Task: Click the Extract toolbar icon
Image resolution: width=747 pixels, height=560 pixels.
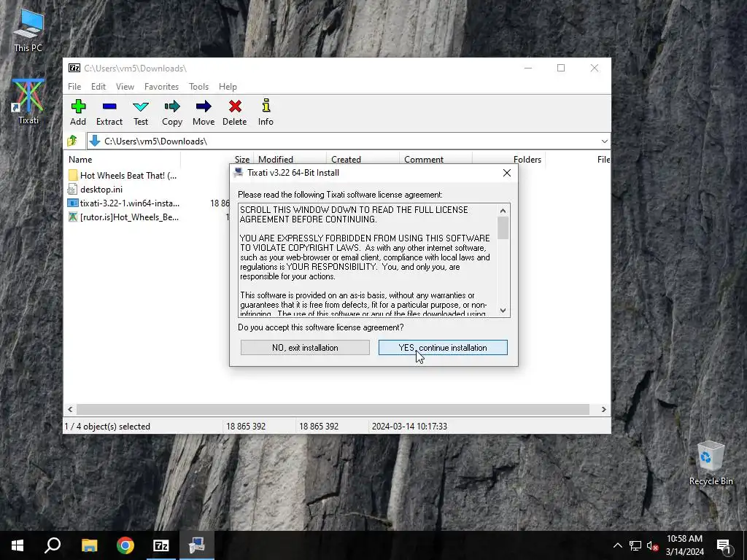Action: tap(109, 112)
